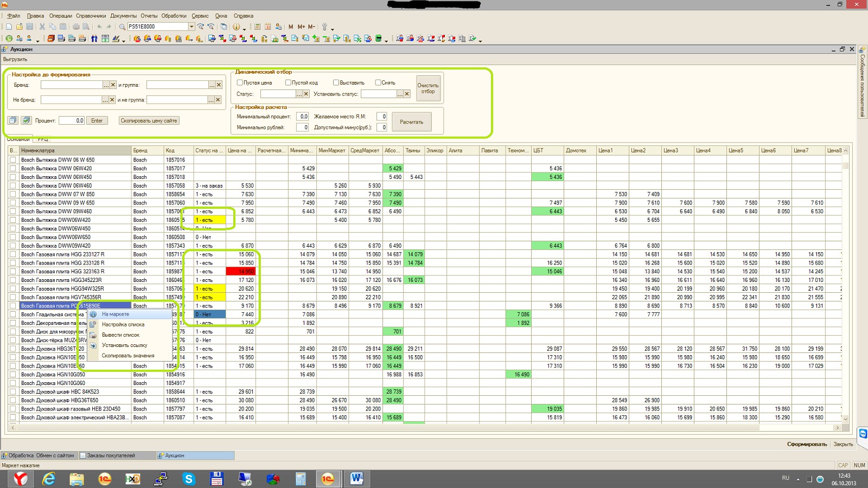The width and height of the screenshot is (868, 488).
Task: Click the search magnifier icon beside PS51E8000
Action: point(122,27)
